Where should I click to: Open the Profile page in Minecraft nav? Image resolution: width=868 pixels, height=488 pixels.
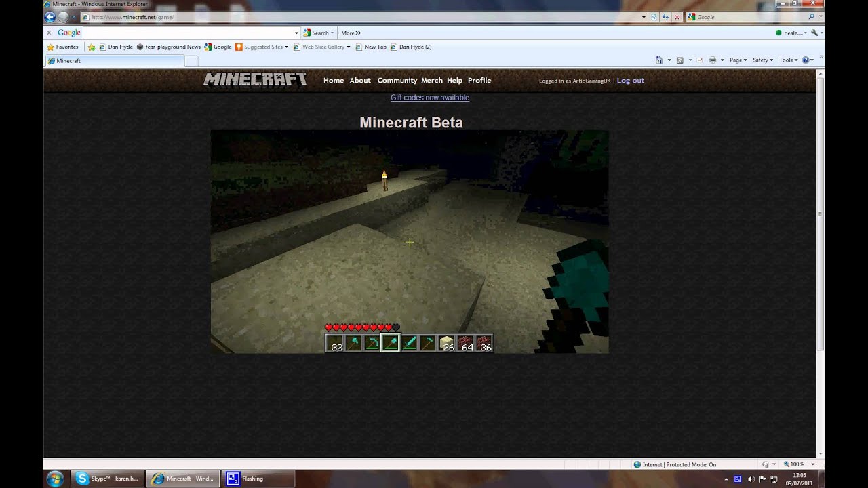coord(479,80)
